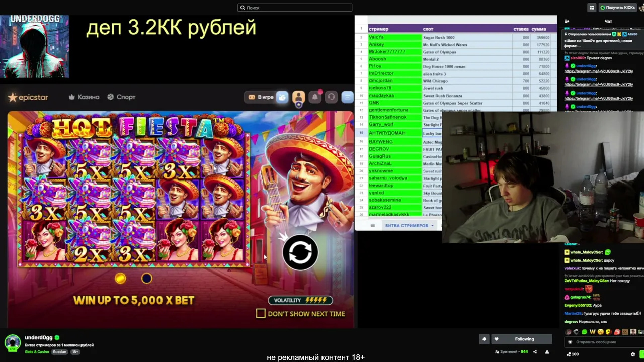This screenshot has width=644, height=362.
Task: Click the сумма column header
Action: tap(538, 29)
